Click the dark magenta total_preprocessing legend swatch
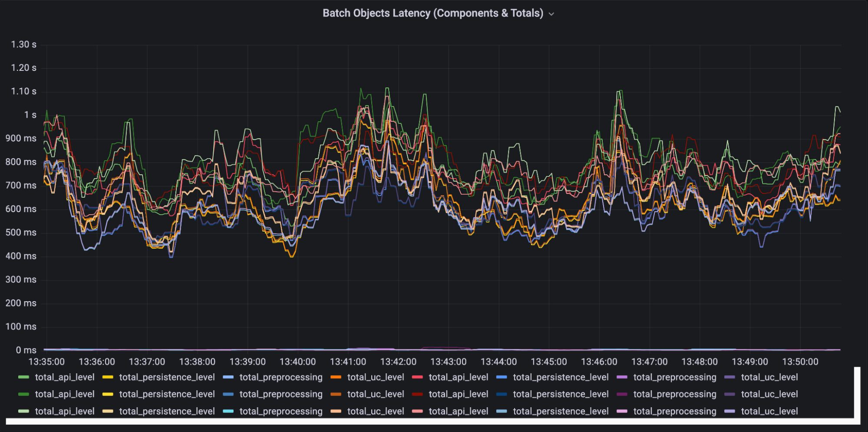 622,394
